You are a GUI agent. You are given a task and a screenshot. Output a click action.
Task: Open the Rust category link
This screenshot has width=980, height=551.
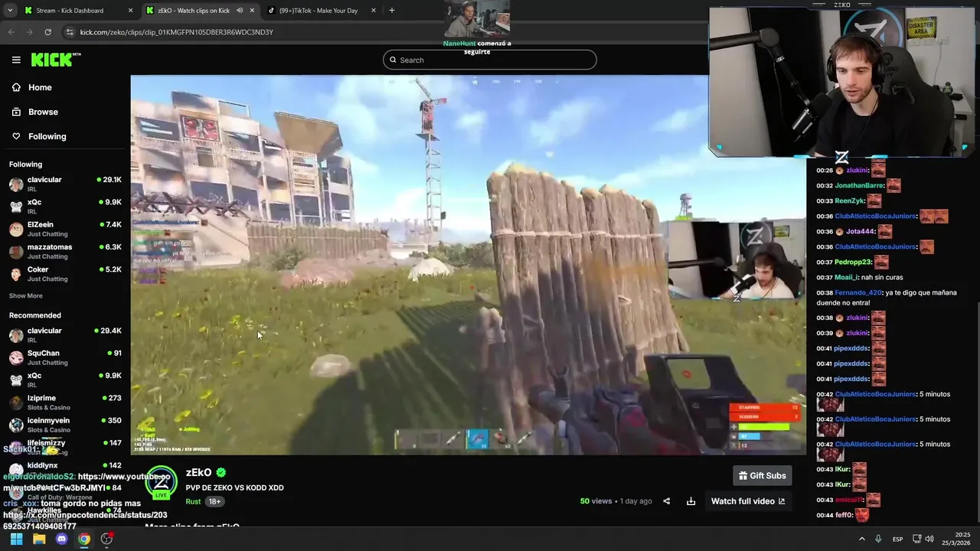click(193, 501)
